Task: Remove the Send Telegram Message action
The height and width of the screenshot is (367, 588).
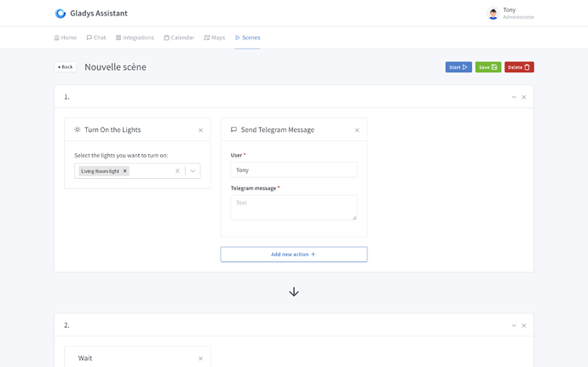Action: (x=357, y=130)
